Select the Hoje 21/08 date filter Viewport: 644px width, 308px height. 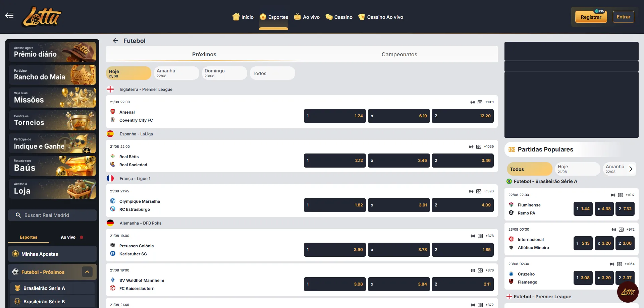(128, 73)
